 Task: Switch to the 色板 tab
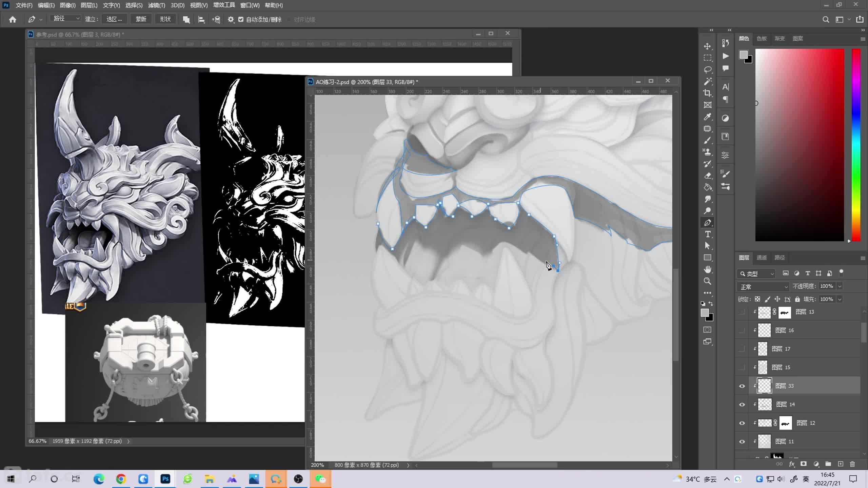(762, 39)
